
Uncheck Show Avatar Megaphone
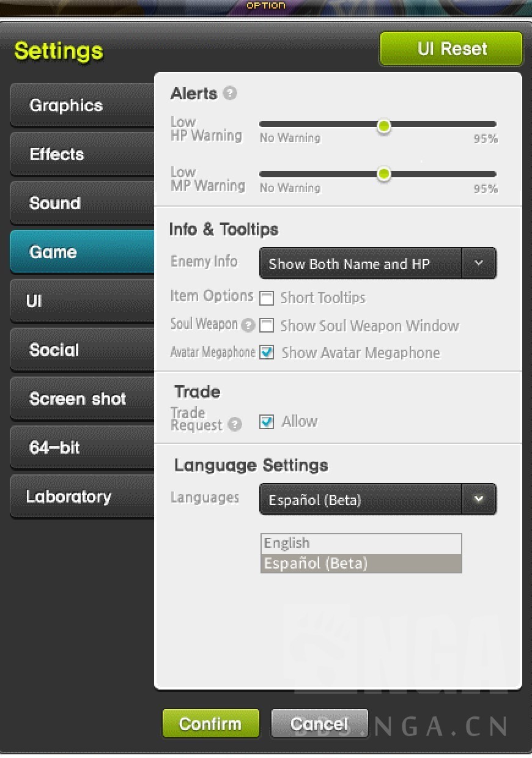pos(267,353)
